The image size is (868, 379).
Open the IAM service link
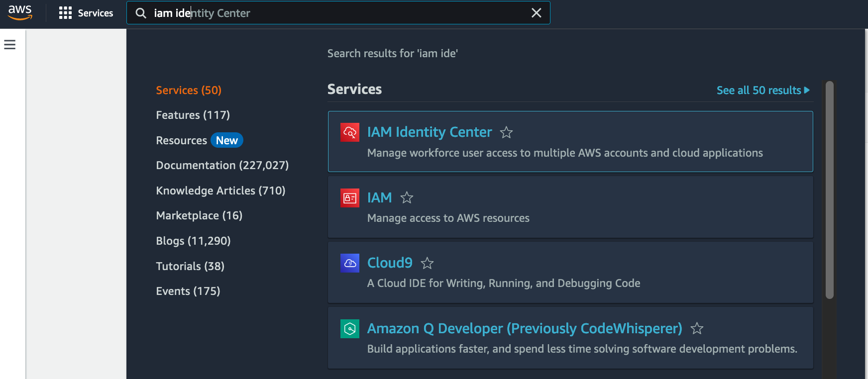(x=379, y=197)
